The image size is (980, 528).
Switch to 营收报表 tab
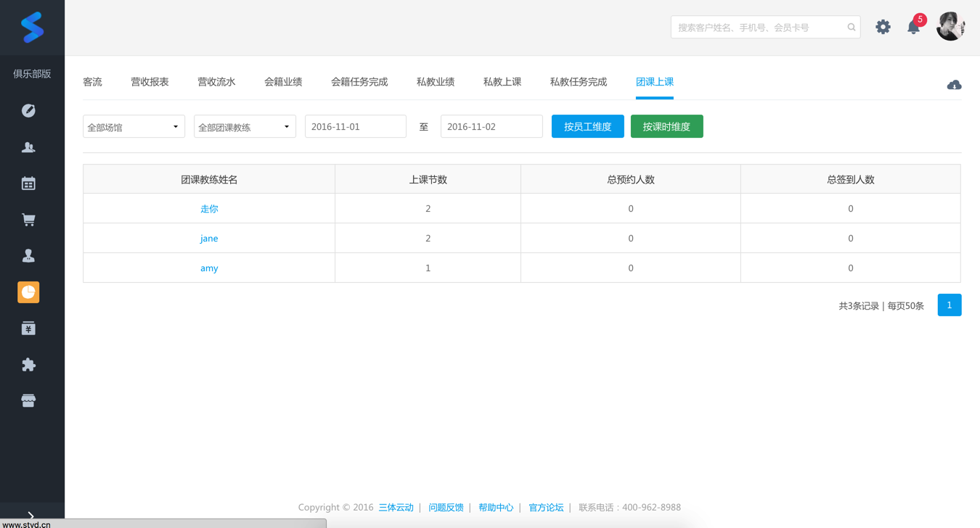click(x=150, y=82)
